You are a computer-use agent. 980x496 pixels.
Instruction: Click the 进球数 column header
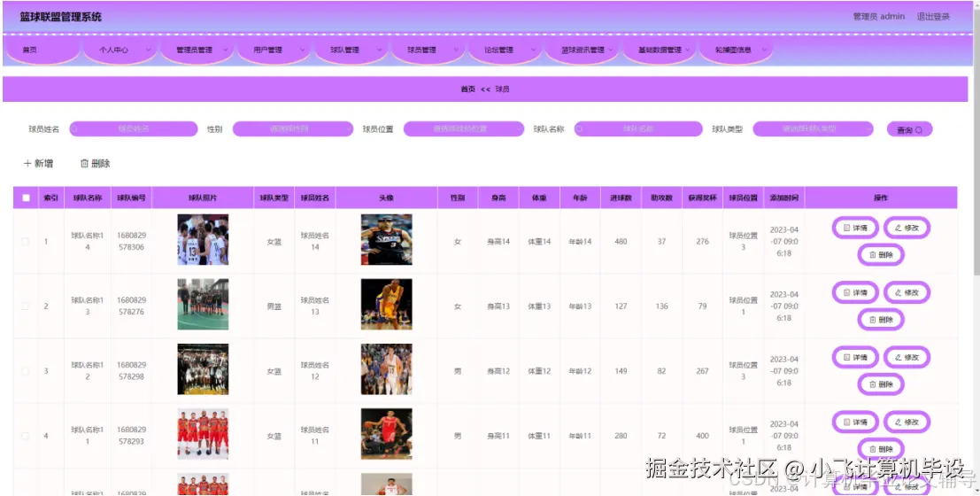[x=621, y=198]
